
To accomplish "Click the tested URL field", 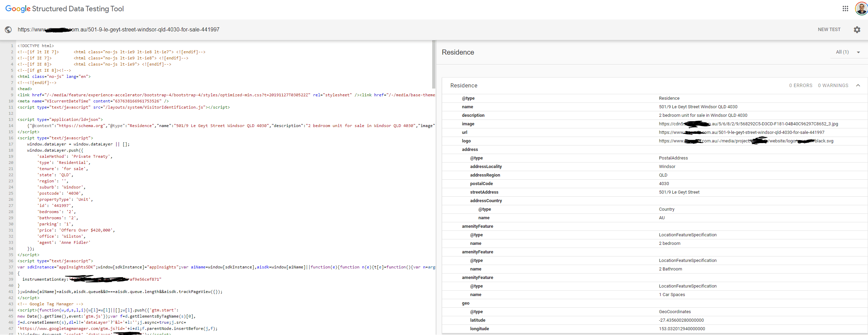I will (119, 30).
